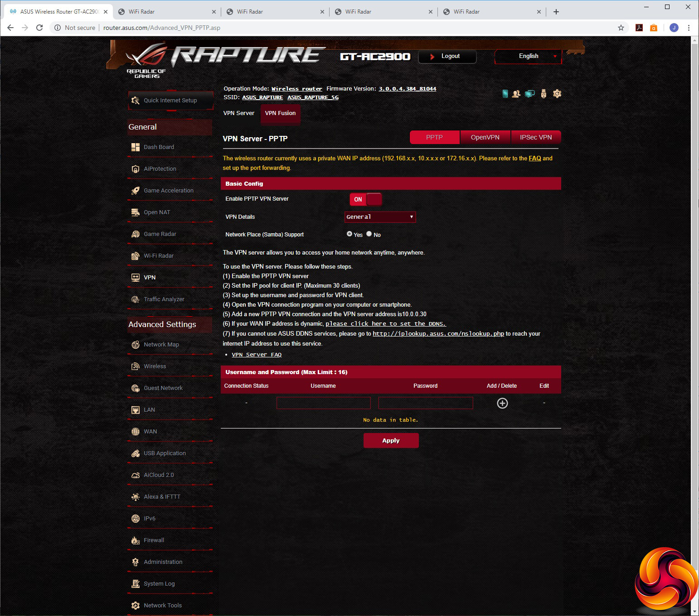Open the VPN Server FAQ link
Screen dimensions: 699x616
pyautogui.click(x=257, y=355)
